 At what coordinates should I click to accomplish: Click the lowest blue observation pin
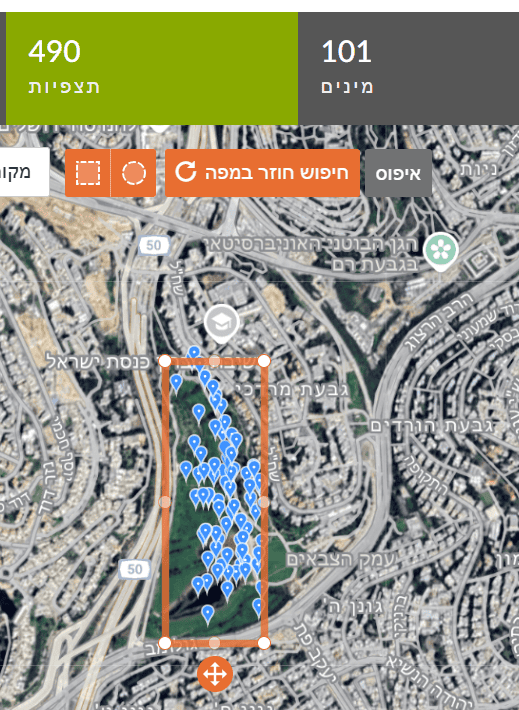tap(207, 614)
